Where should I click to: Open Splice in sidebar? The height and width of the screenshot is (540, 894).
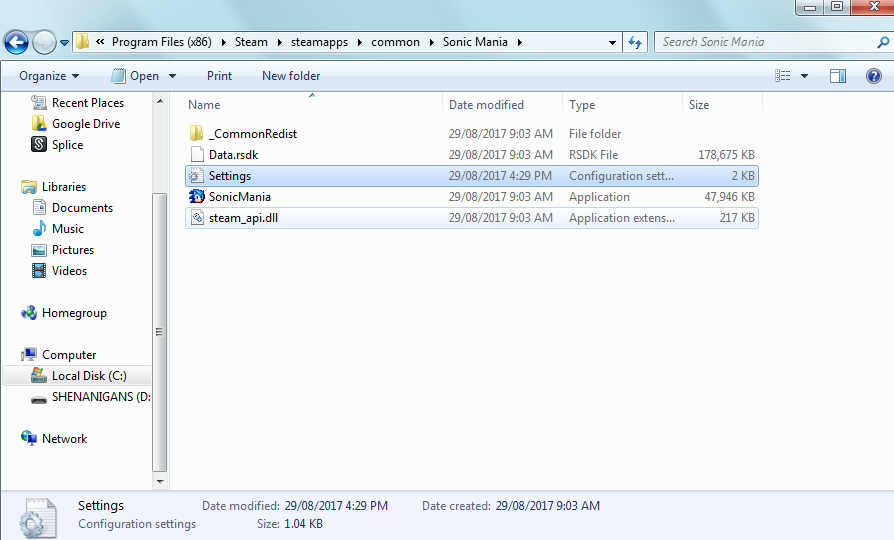(57, 145)
